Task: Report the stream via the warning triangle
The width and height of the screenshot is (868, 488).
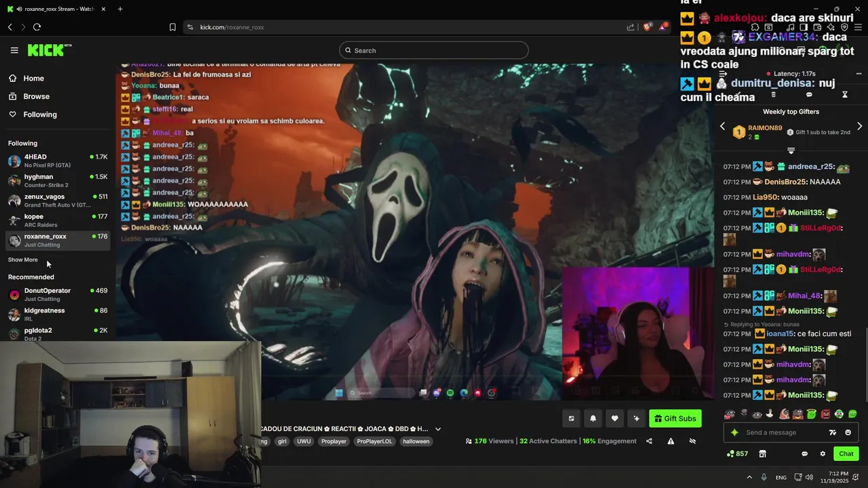Action: 671,441
